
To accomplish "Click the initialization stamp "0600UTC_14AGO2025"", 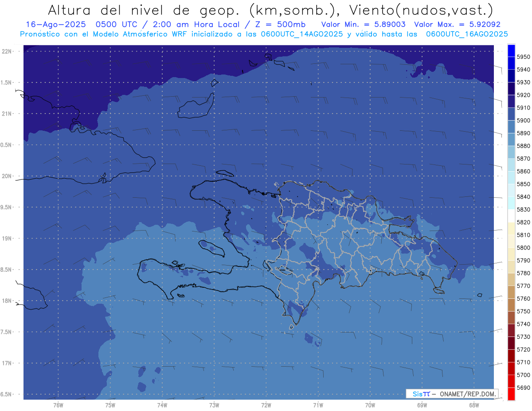I will coord(301,34).
